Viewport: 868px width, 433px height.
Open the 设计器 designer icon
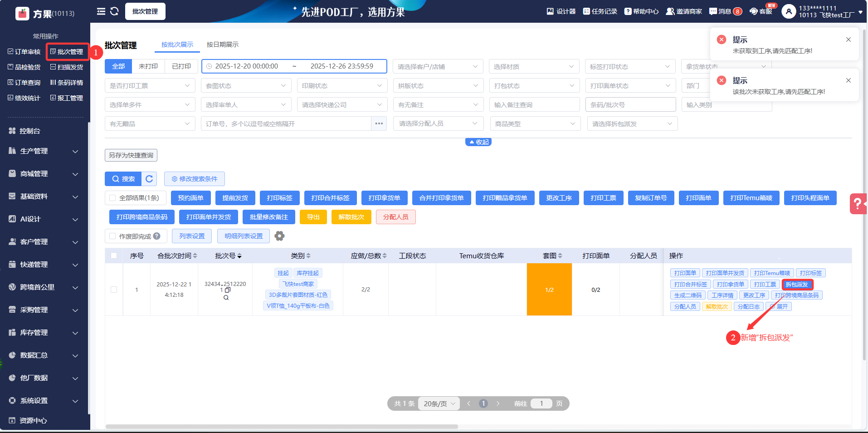(561, 11)
